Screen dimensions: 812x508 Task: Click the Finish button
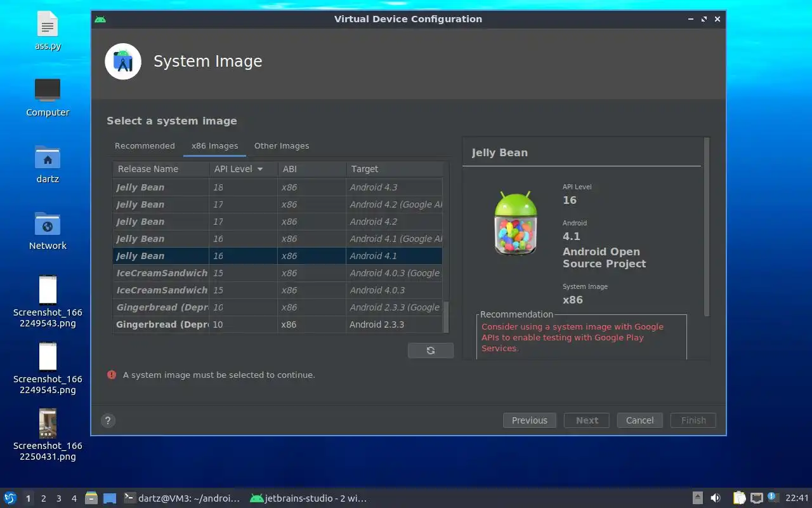[693, 420]
